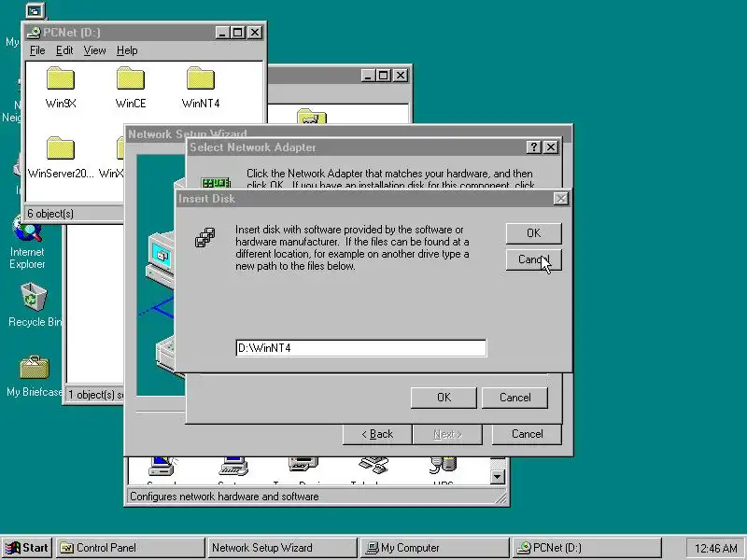Screen dimensions: 747x560
Task: Click Cancel in Select Network Adapter dialog
Action: tap(515, 398)
